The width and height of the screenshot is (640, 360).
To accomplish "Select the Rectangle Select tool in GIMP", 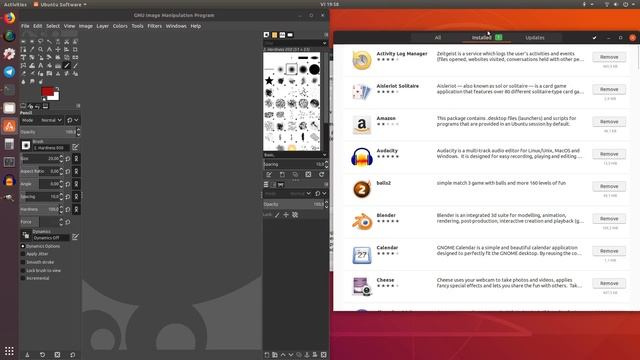I will coord(23,41).
